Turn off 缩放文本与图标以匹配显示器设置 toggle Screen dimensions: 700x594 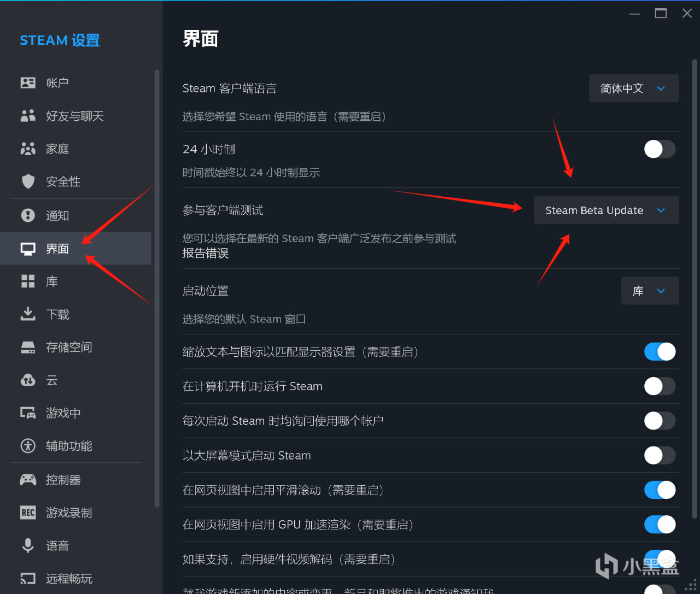[x=660, y=351]
